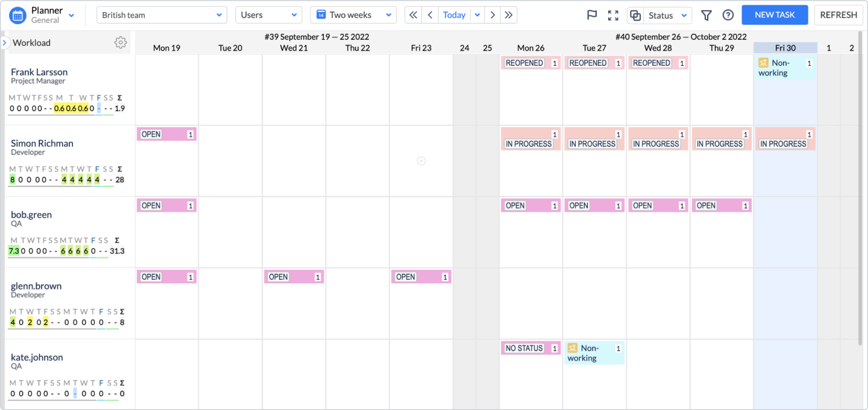Expand the Today dropdown arrow
The height and width of the screenshot is (410, 868).
pyautogui.click(x=477, y=15)
